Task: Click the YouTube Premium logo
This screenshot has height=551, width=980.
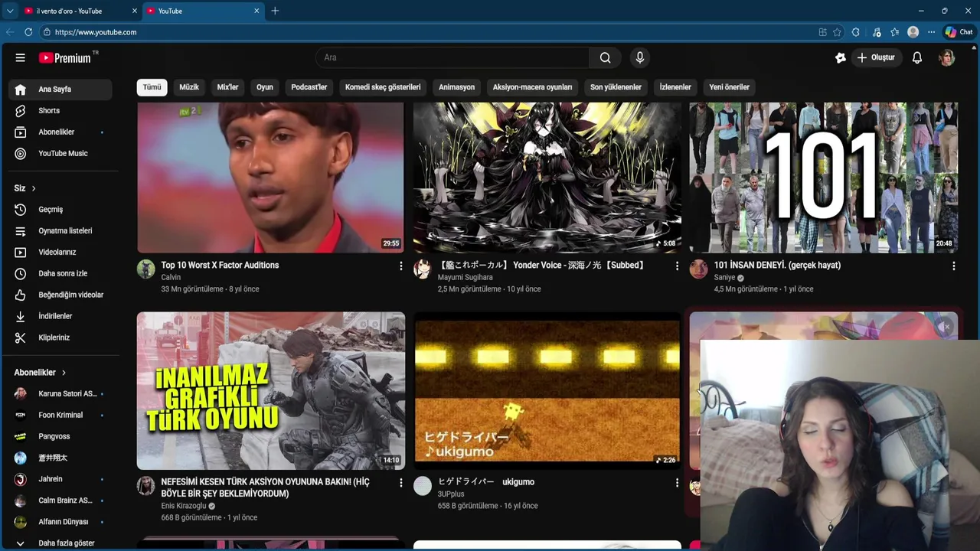Action: [67, 57]
